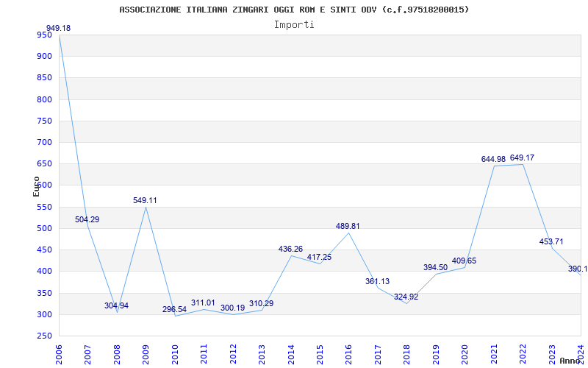
Task: Click the 2014 year label
Action: coord(290,355)
